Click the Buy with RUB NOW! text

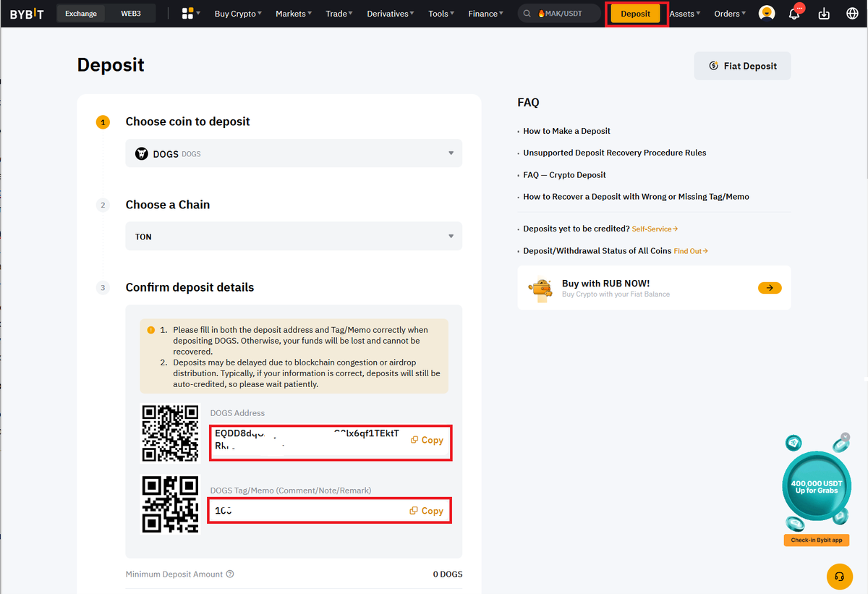(605, 284)
